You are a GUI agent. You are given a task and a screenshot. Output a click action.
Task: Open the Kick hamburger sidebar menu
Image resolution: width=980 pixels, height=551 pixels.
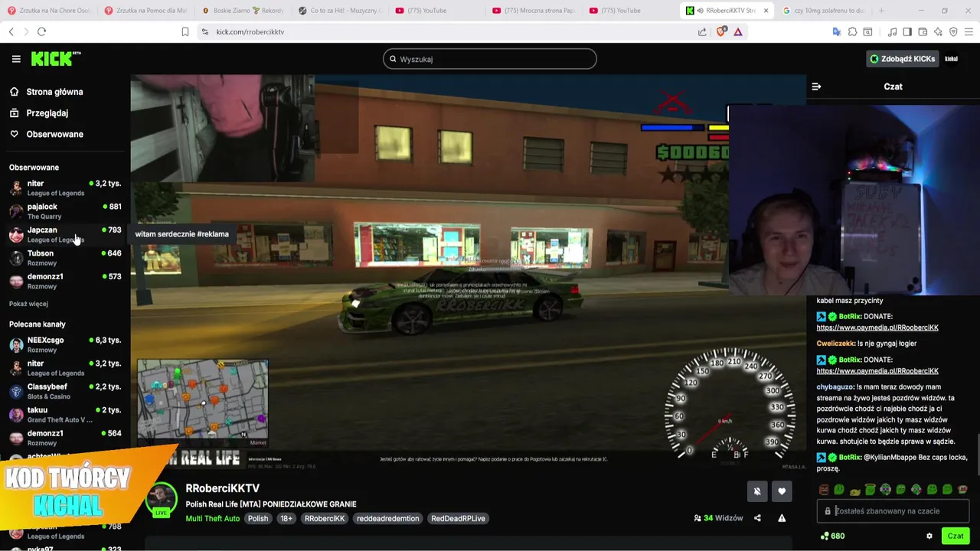(x=16, y=59)
